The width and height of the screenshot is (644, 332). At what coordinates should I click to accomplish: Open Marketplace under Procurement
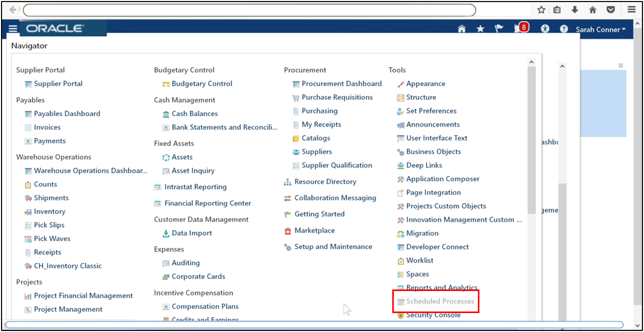(x=314, y=230)
